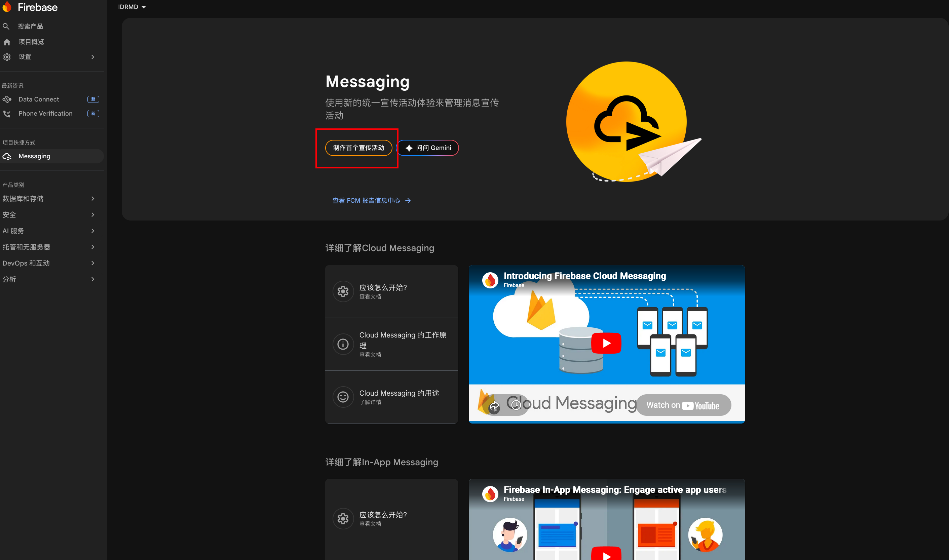Click the Firebase flame logo
This screenshot has height=560, width=949.
(x=7, y=7)
